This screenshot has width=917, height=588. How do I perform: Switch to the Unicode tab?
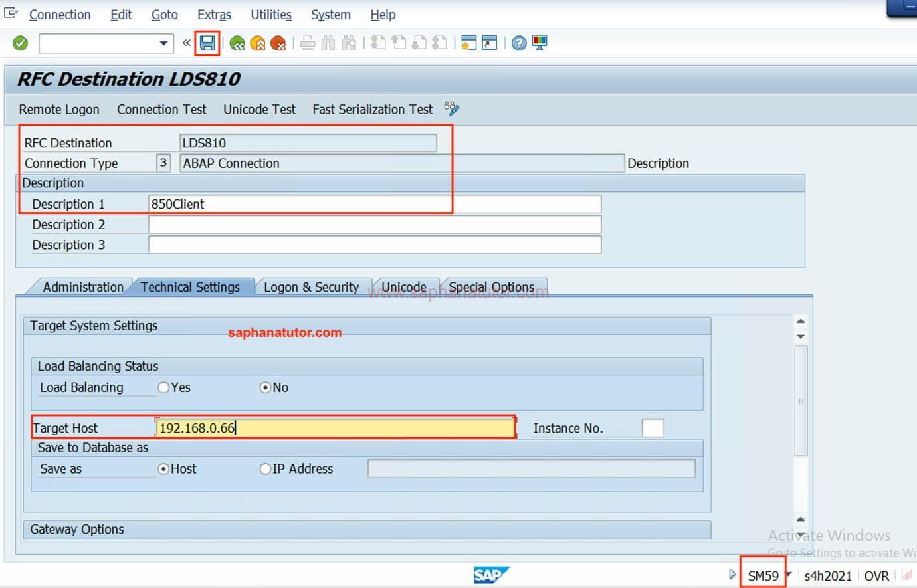click(404, 287)
